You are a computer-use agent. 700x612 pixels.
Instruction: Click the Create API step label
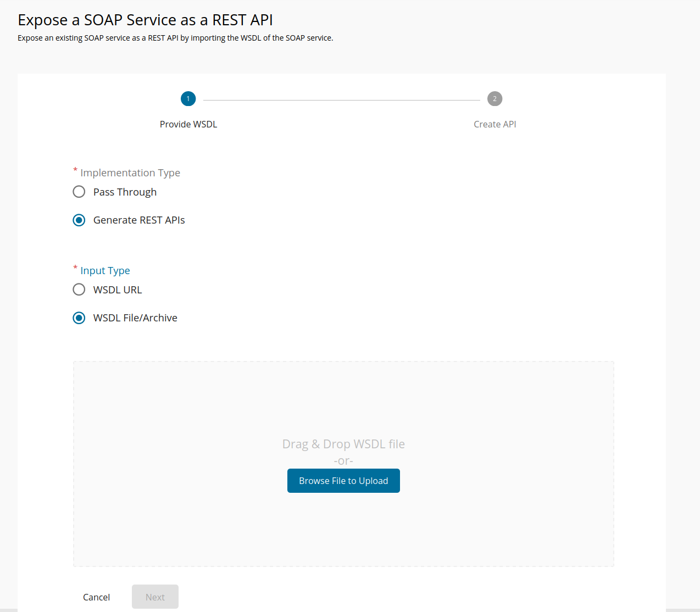click(495, 124)
